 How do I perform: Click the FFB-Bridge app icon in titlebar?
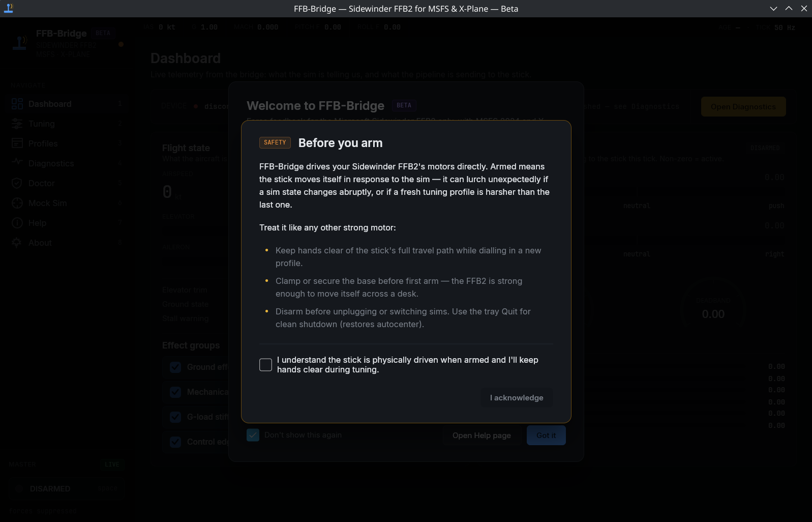coord(9,8)
